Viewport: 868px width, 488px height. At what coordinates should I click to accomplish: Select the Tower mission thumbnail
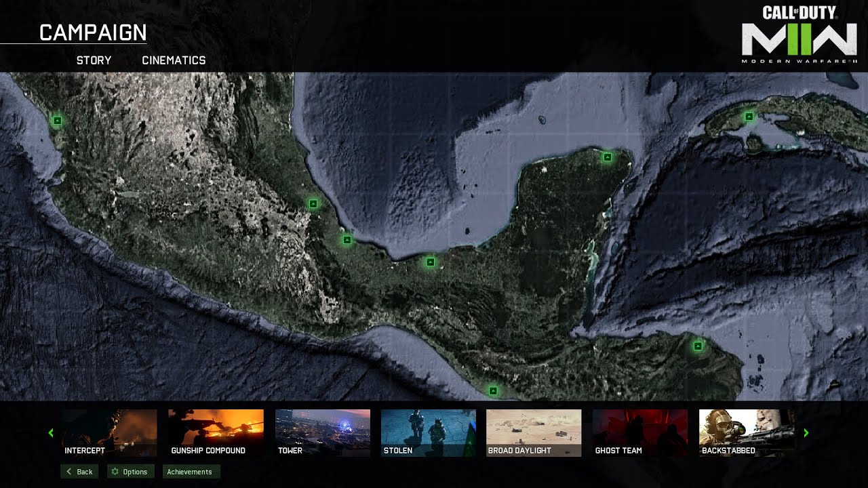tap(323, 432)
